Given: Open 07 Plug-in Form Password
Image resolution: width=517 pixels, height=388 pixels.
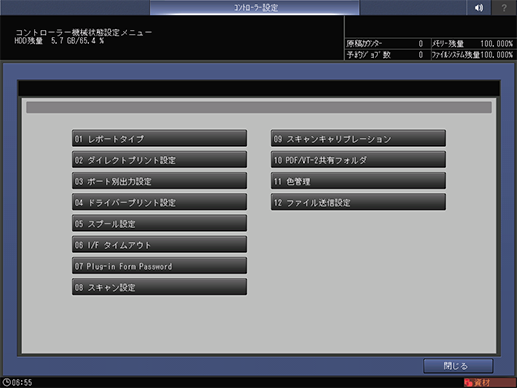Looking at the screenshot, I should pyautogui.click(x=159, y=266).
